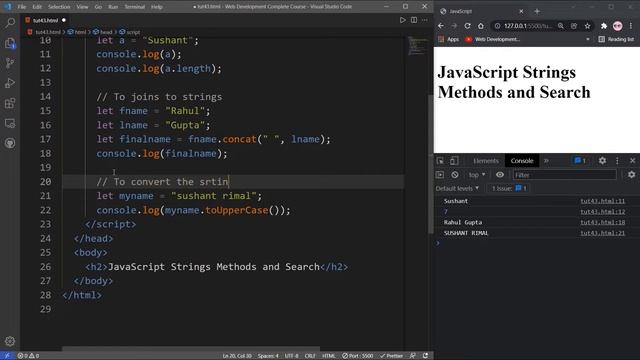
Task: Bookmark this page with the star icon
Action: pyautogui.click(x=587, y=26)
